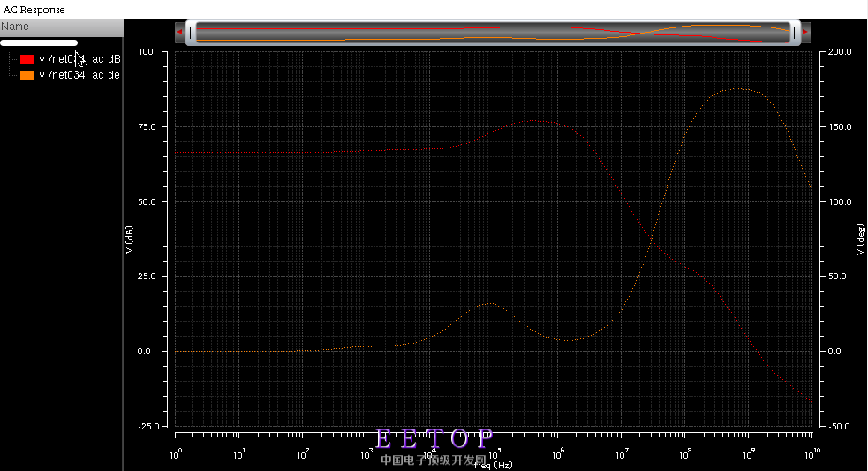868x471 pixels.
Task: Click the 75.0 tick label on dB axis
Action: [x=147, y=127]
